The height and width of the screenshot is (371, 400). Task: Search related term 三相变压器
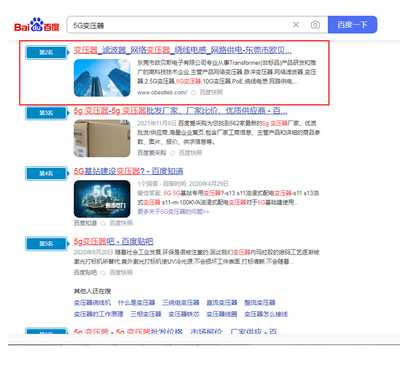coord(146,314)
